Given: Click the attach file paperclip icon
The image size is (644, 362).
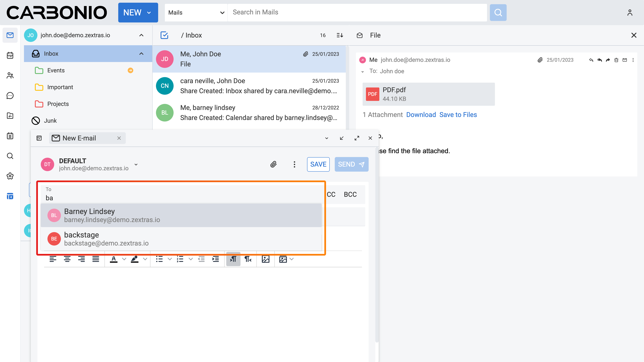Looking at the screenshot, I should [274, 164].
